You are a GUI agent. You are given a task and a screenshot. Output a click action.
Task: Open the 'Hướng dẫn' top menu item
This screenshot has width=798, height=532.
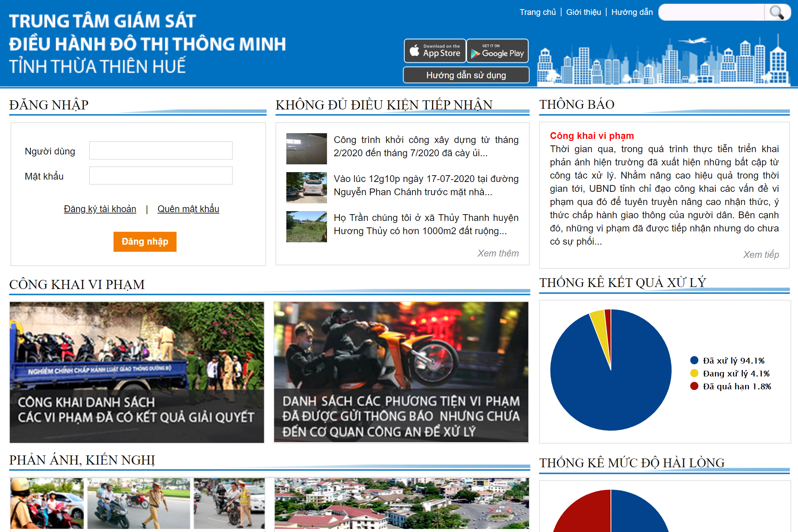click(x=632, y=12)
